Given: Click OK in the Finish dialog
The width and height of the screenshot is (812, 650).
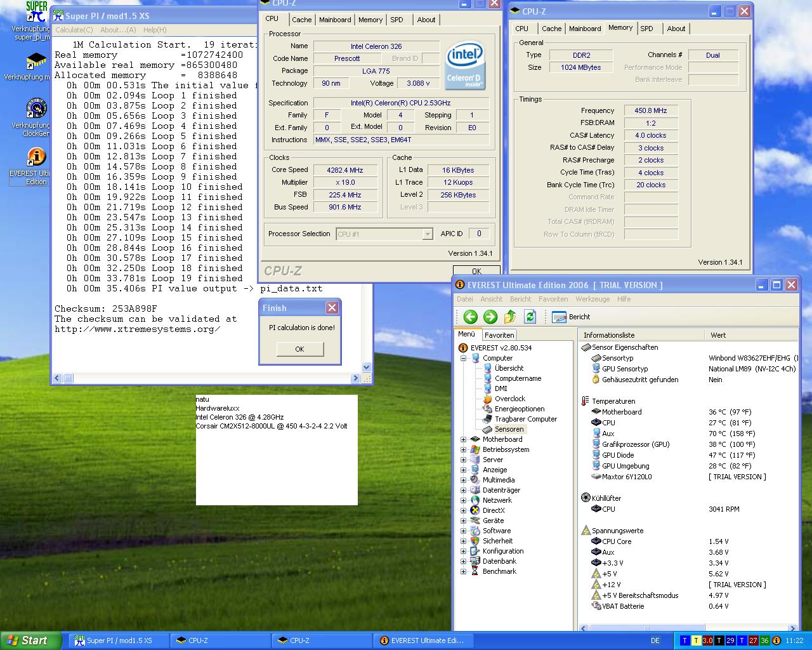Looking at the screenshot, I should (299, 349).
